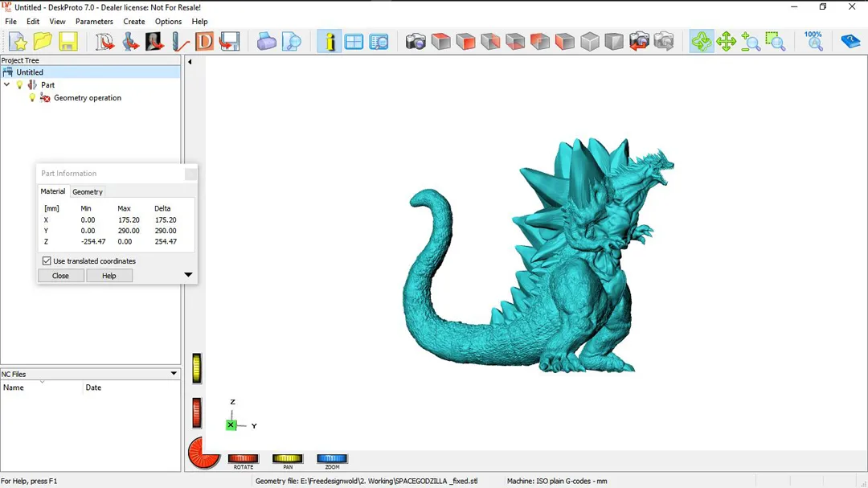
Task: Expand Part Information with down arrow
Action: tap(188, 275)
